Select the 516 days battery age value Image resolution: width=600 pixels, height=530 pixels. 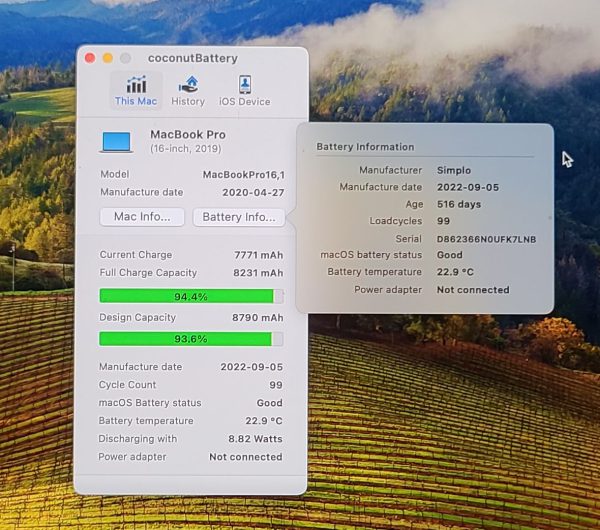point(460,205)
